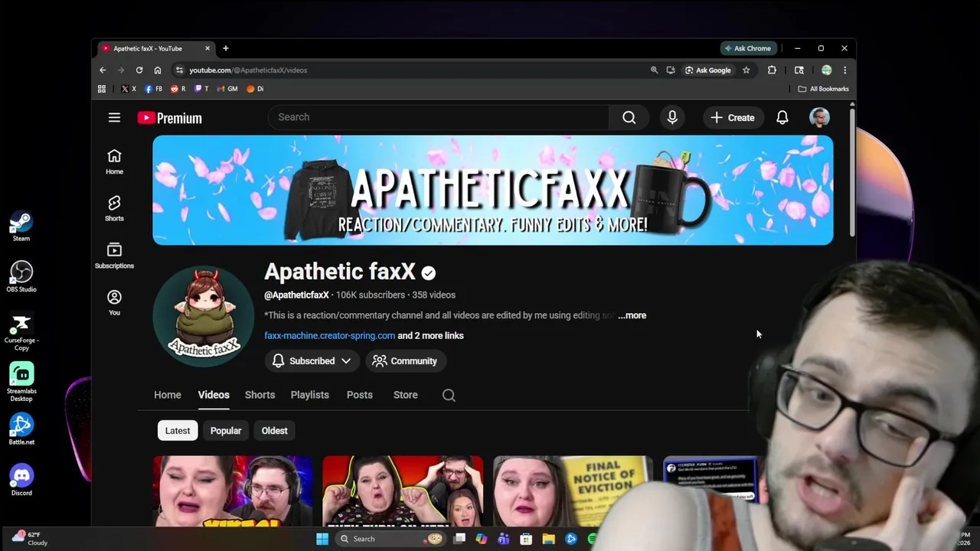Select the CurseForge desktop shortcut
This screenshot has width=980, height=551.
point(21,331)
